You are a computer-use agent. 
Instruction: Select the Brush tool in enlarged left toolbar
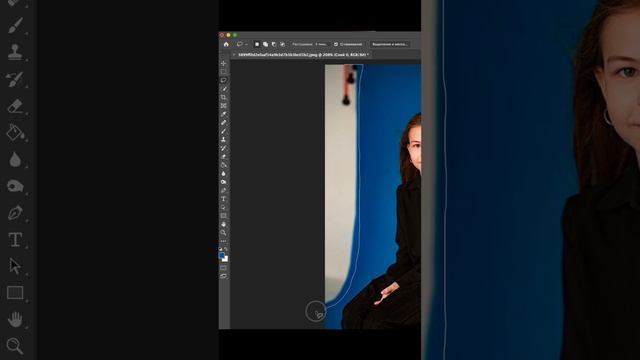15,25
